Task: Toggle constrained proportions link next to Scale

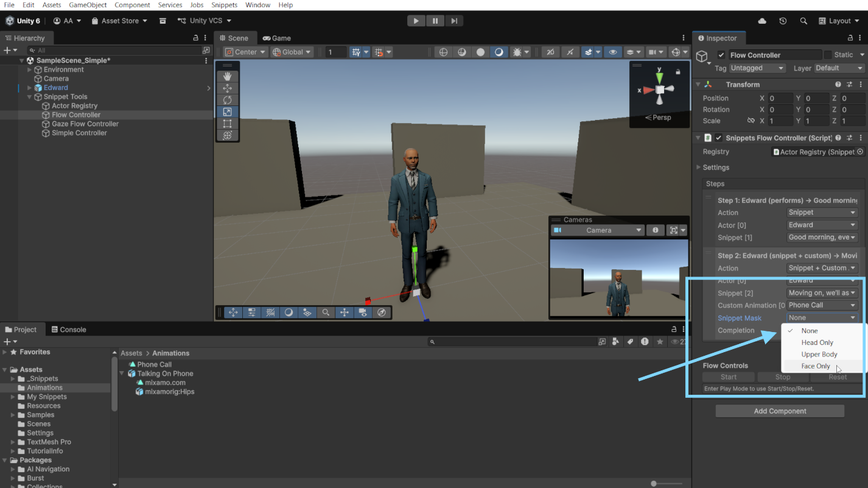Action: click(751, 121)
